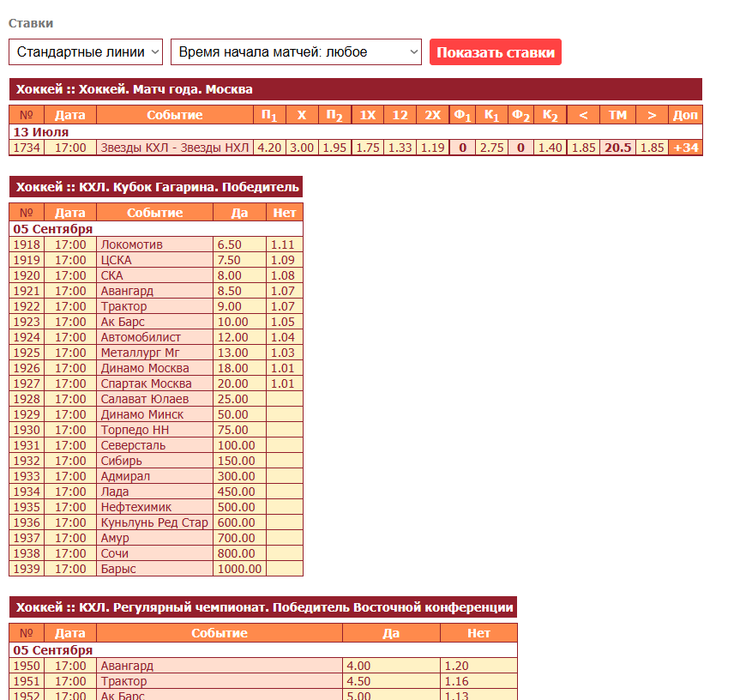Select the Хоккей. Матч года. Москва section header
Image resolution: width=752 pixels, height=700 pixels.
pyautogui.click(x=355, y=89)
